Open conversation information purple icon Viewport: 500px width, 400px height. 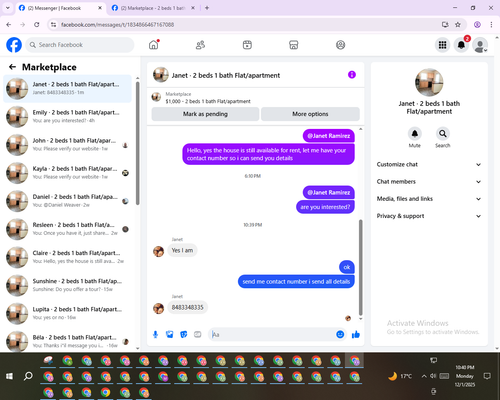[352, 75]
